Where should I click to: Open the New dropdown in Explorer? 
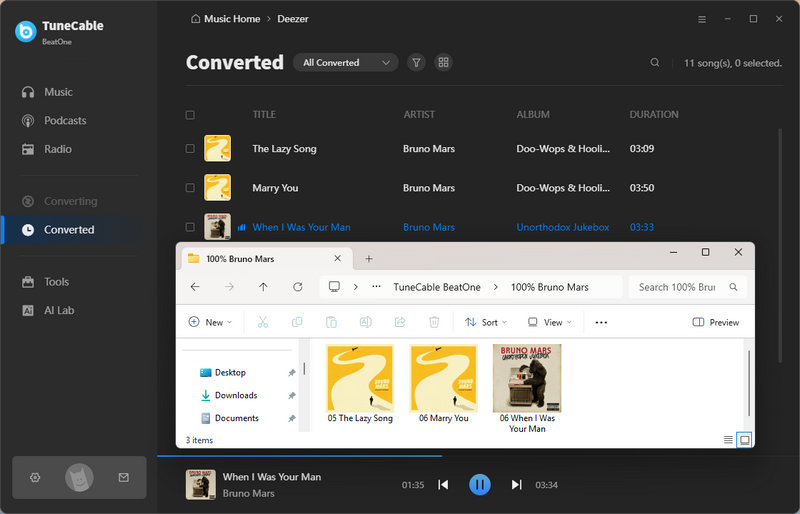point(210,322)
